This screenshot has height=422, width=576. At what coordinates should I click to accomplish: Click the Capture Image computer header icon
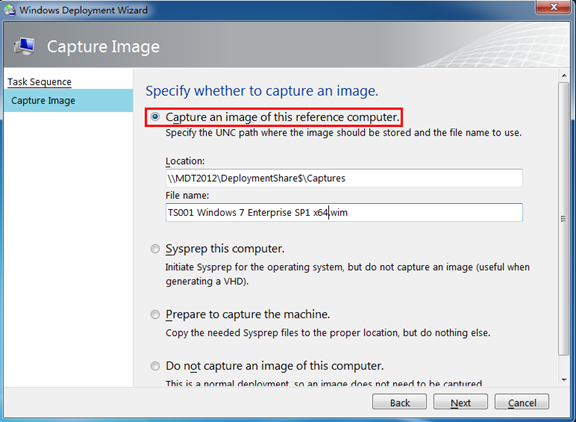[x=24, y=46]
